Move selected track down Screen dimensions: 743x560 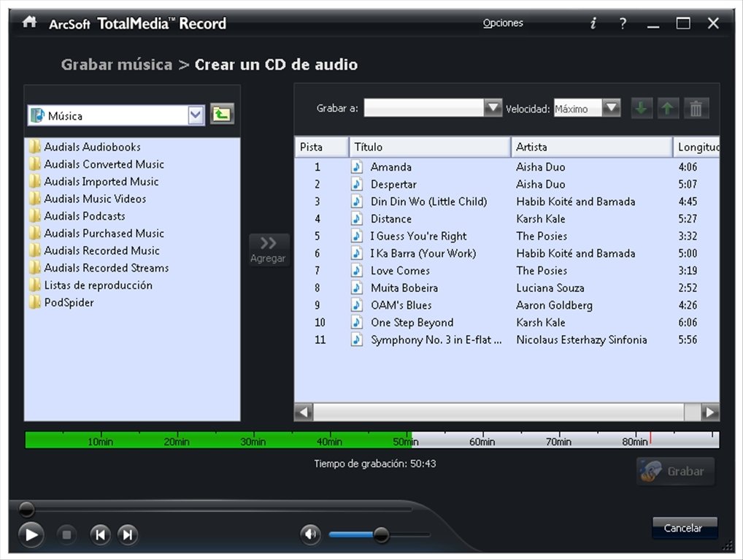point(642,109)
